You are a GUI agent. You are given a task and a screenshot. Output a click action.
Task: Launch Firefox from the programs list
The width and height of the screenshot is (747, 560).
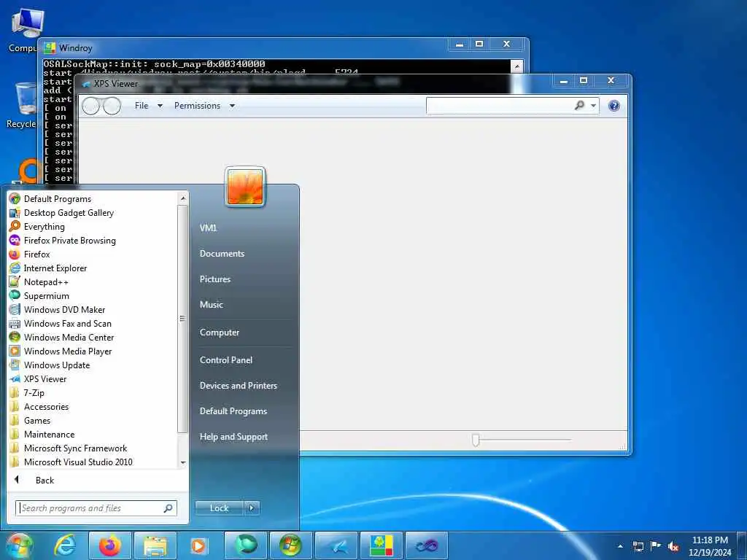(x=29, y=254)
